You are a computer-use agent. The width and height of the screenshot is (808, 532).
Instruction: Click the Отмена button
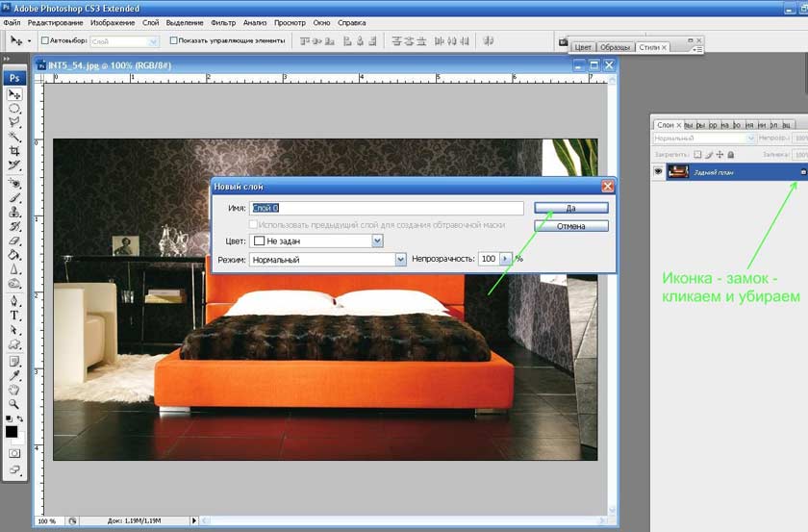tap(571, 226)
